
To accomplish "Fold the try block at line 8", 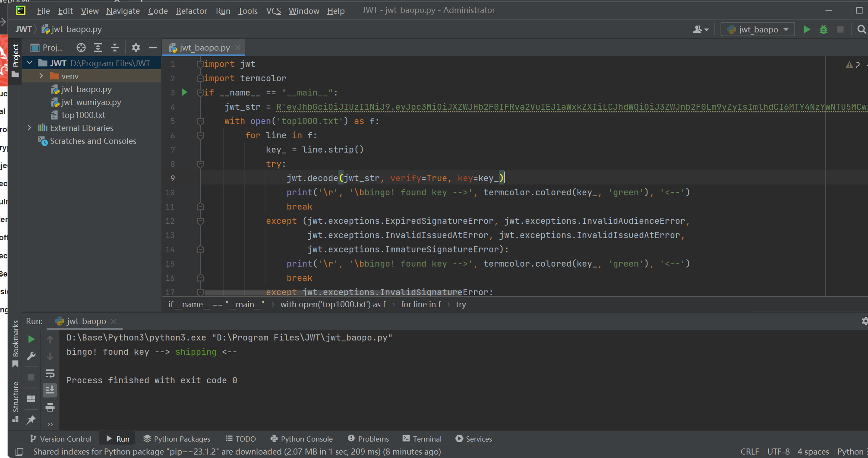I will 200,164.
